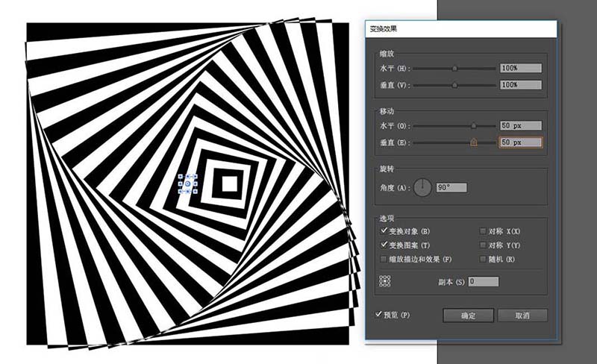Click the white center square of the artwork
The width and height of the screenshot is (597, 364).
click(230, 183)
